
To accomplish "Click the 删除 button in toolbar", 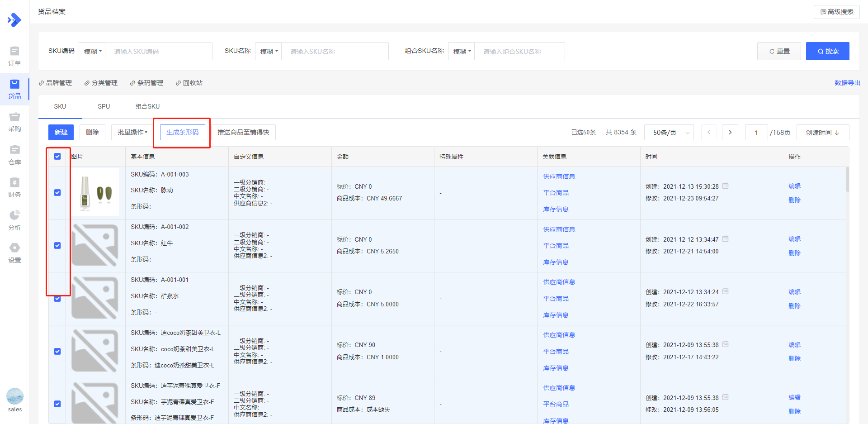I will tap(92, 132).
